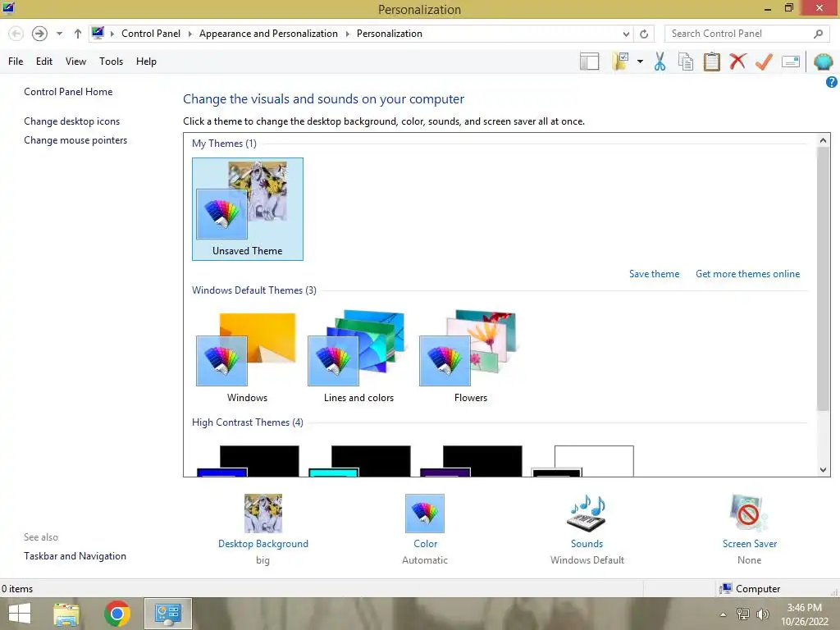Click the Control Panel breadcrumb
The image size is (840, 630).
(x=151, y=34)
